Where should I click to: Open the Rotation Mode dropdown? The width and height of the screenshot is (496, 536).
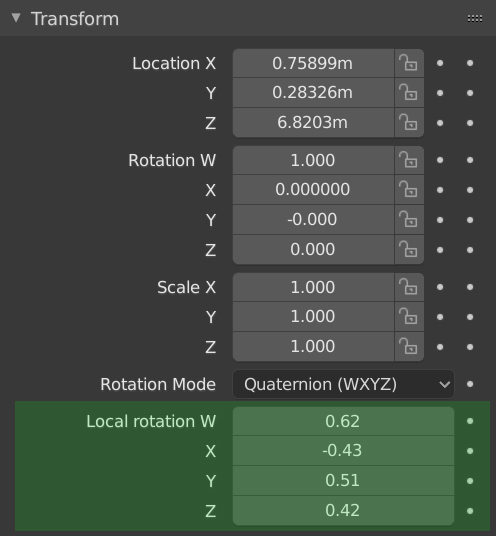[344, 384]
